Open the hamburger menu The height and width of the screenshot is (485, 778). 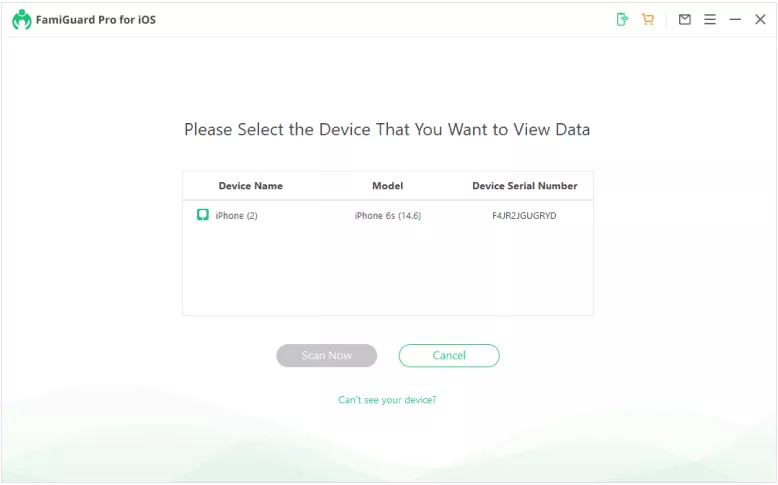pyautogui.click(x=710, y=19)
